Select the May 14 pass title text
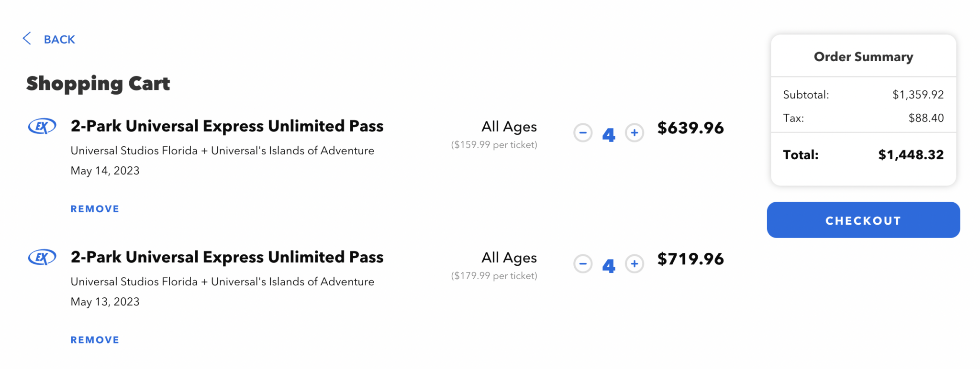 [227, 126]
